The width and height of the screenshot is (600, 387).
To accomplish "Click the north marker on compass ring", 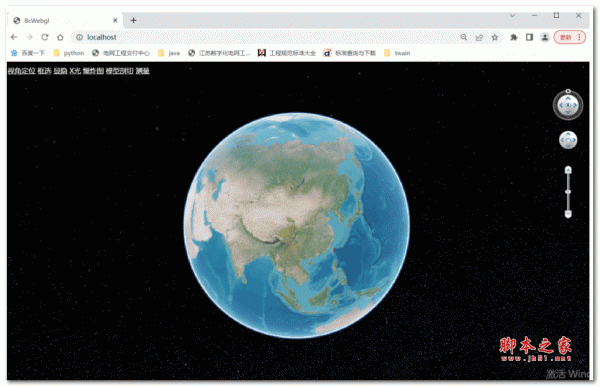I will [x=568, y=91].
